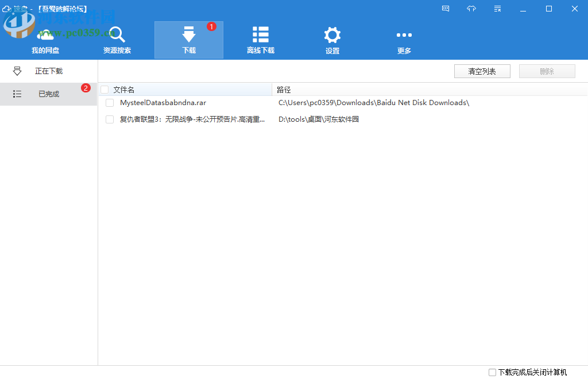This screenshot has width=588, height=379.
Task: Open the feedback message icon in titlebar
Action: 446,9
